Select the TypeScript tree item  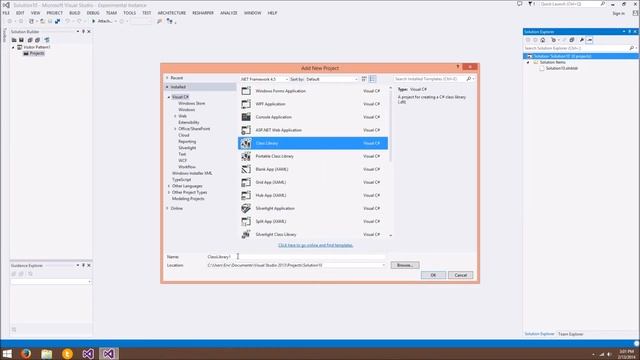coord(182,180)
